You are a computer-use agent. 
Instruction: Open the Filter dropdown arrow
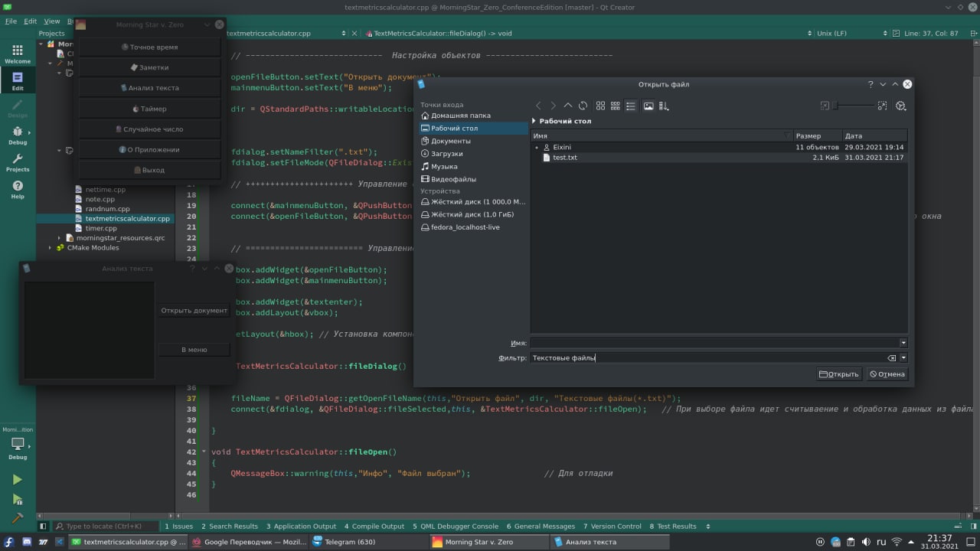click(903, 357)
